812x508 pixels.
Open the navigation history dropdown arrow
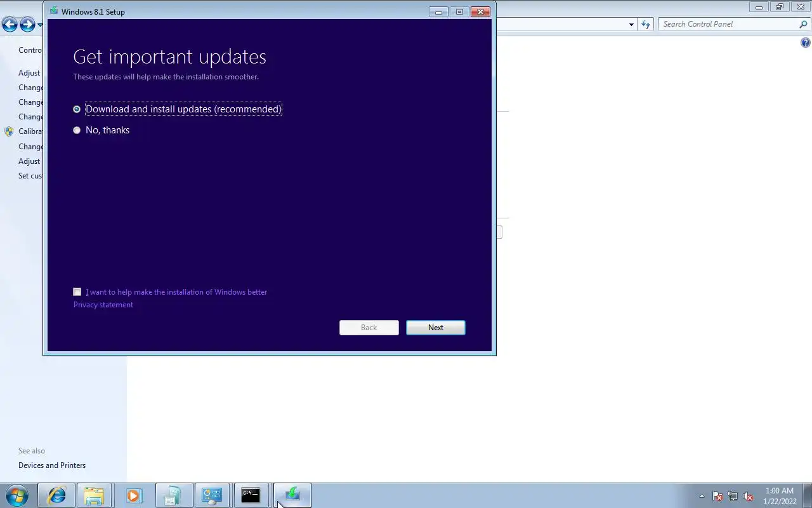[40, 25]
